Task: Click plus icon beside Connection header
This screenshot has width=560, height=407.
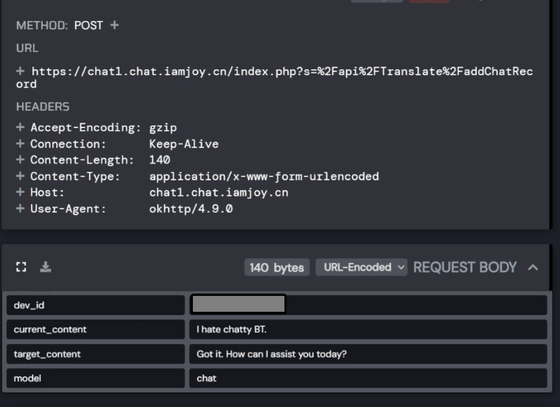Action: pos(20,144)
